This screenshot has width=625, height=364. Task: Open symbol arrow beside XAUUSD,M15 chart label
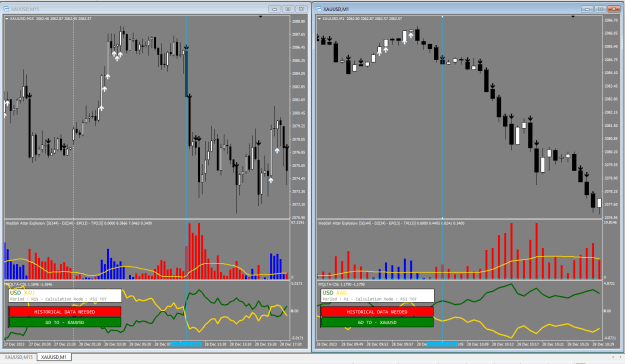tap(7, 18)
